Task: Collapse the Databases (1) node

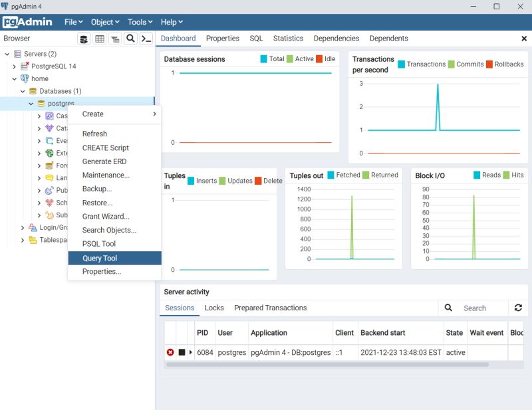Action: coord(23,91)
